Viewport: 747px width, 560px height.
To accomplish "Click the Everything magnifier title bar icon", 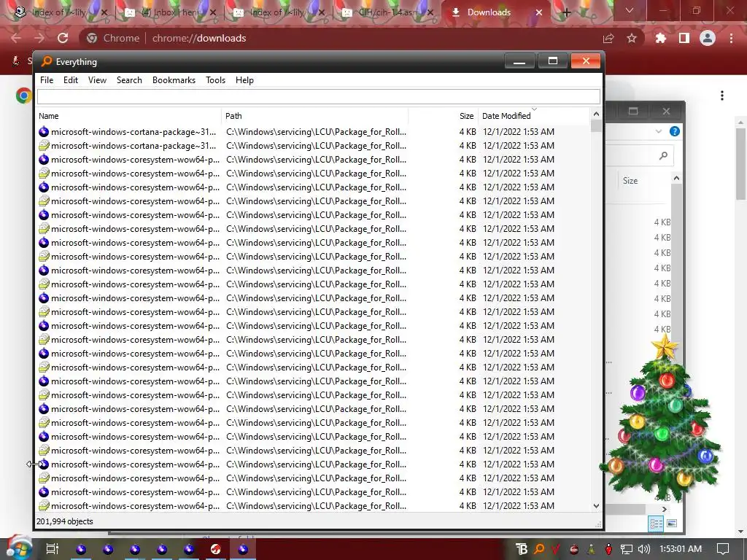I will 46,61.
